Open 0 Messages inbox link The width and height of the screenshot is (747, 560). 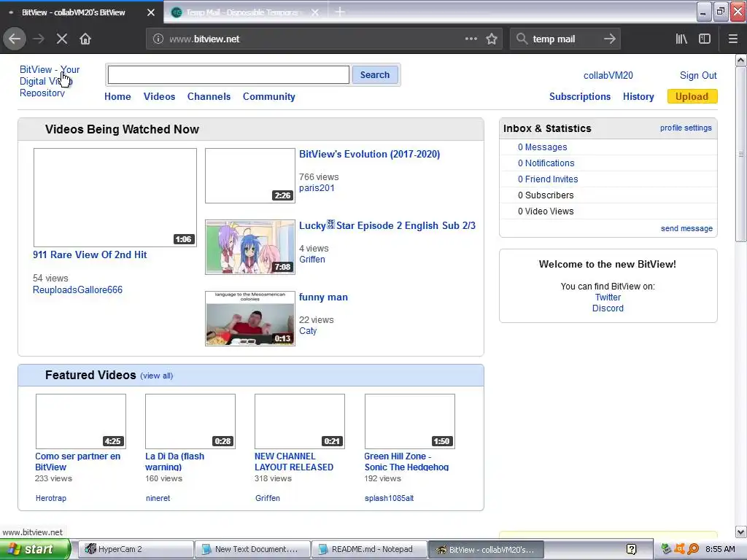(542, 147)
